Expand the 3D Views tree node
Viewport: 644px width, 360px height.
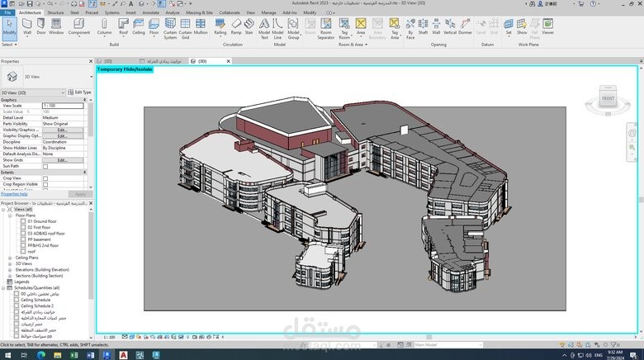click(x=10, y=264)
